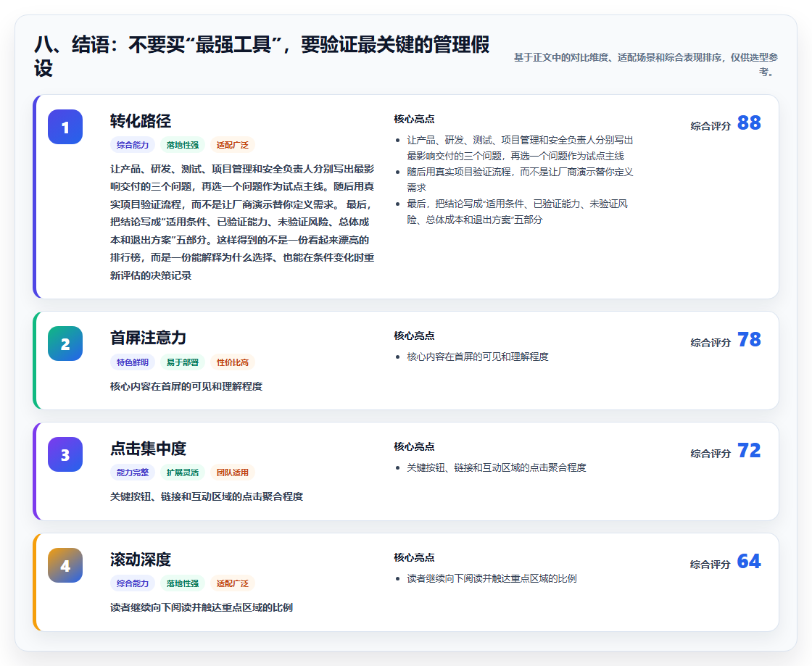Click bullet 让产品、研发、测试 in highlights

pos(520,148)
